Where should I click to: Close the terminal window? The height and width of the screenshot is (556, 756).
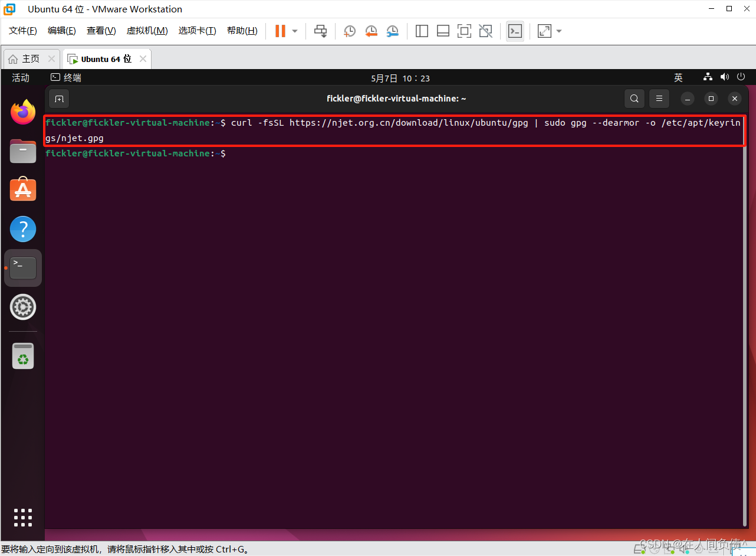tap(735, 99)
